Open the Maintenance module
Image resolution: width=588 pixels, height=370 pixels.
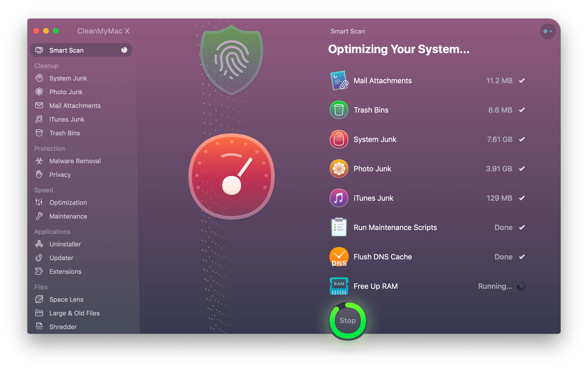click(68, 216)
